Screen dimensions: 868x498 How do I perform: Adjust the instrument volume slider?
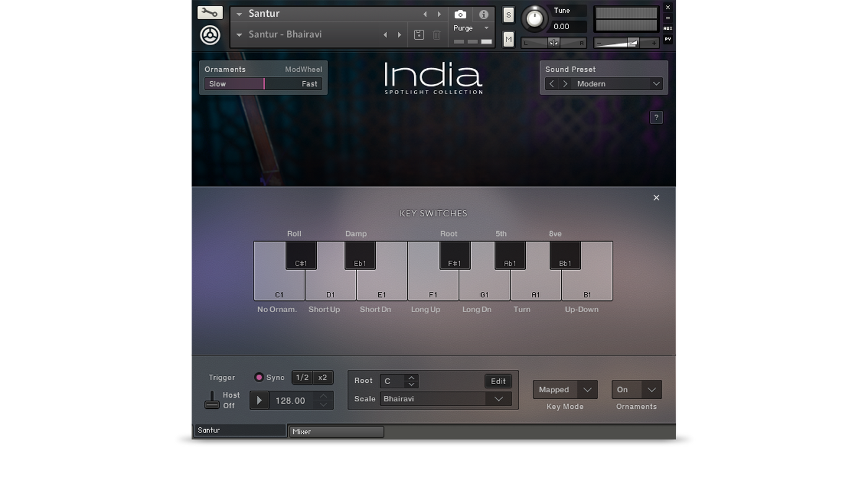pos(626,43)
